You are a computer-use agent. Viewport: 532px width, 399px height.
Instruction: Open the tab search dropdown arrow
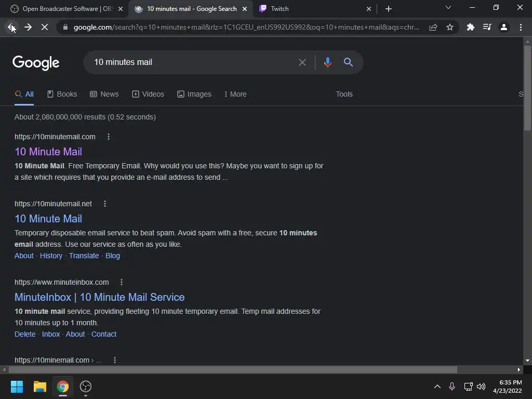click(448, 7)
